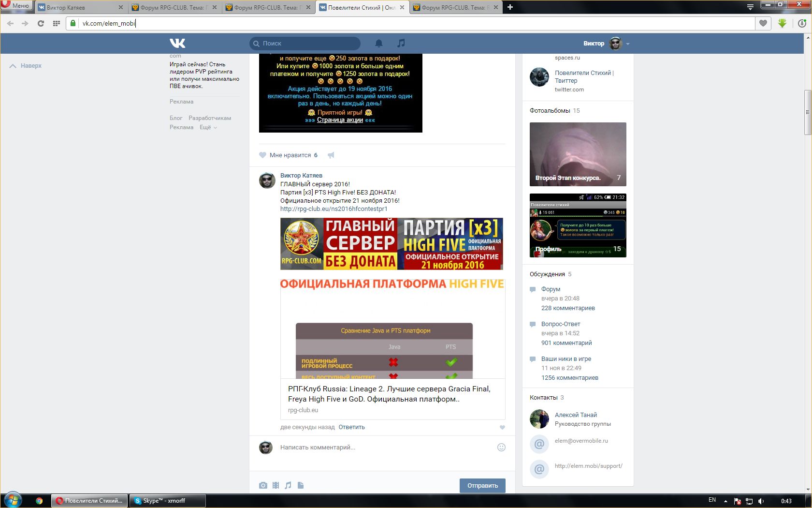The height and width of the screenshot is (508, 812).
Task: Expand the Ещё menu in footer
Action: [x=208, y=127]
